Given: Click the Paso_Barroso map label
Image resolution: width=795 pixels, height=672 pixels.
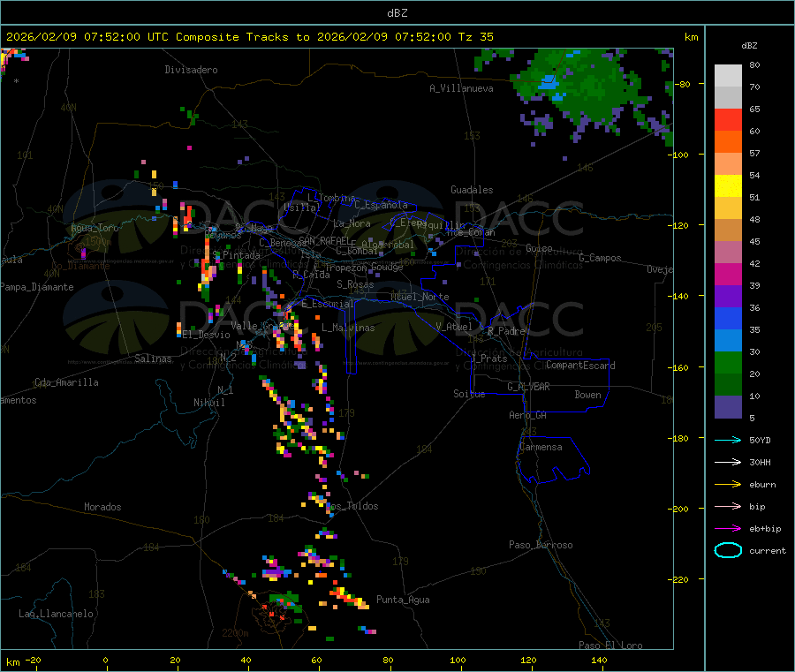Looking at the screenshot, I should pos(541,545).
